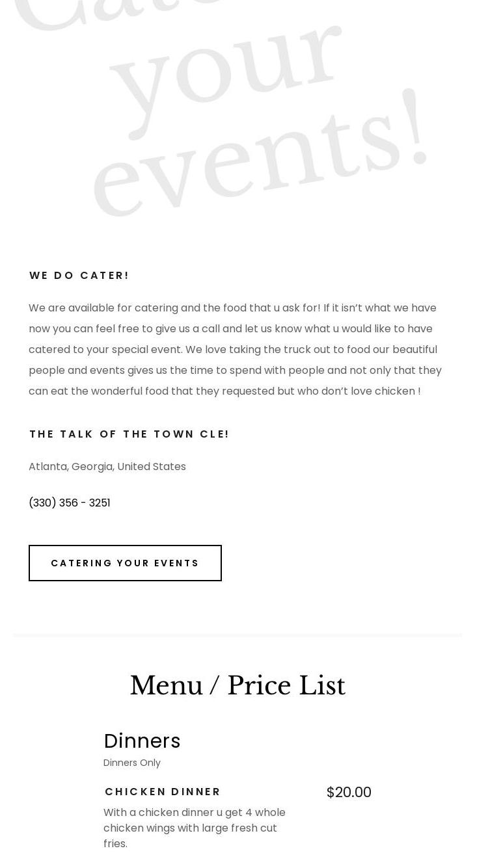
Task: Click the chicken dinner description text
Action: click(x=195, y=828)
